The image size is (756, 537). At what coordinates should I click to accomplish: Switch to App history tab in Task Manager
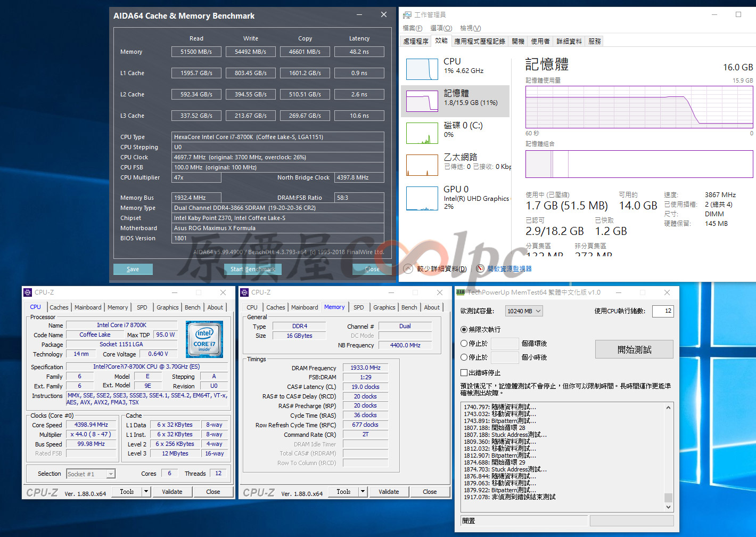pyautogui.click(x=480, y=41)
